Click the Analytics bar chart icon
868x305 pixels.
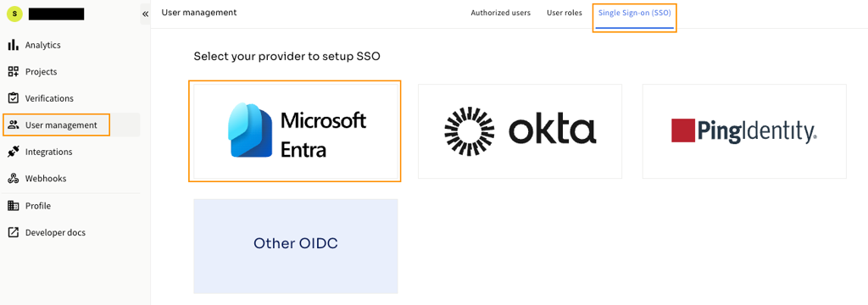coord(14,45)
